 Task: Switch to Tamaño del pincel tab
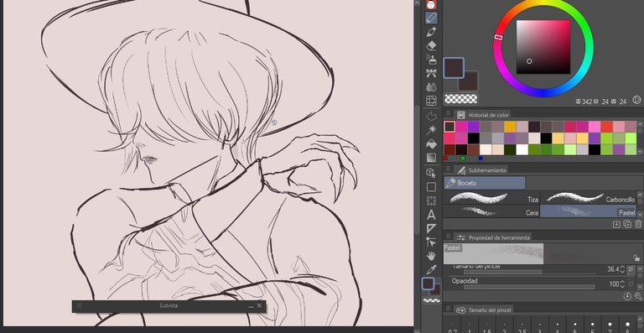click(x=484, y=310)
